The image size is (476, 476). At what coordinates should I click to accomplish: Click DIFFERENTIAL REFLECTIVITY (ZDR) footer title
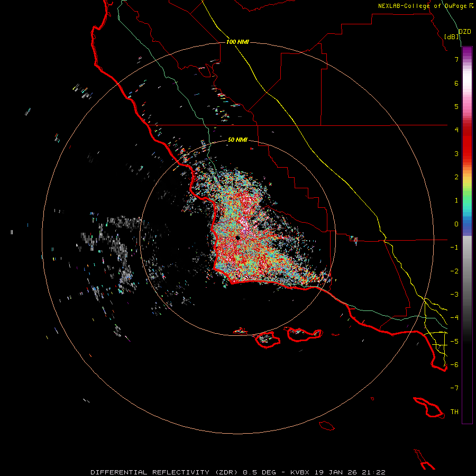(165, 472)
